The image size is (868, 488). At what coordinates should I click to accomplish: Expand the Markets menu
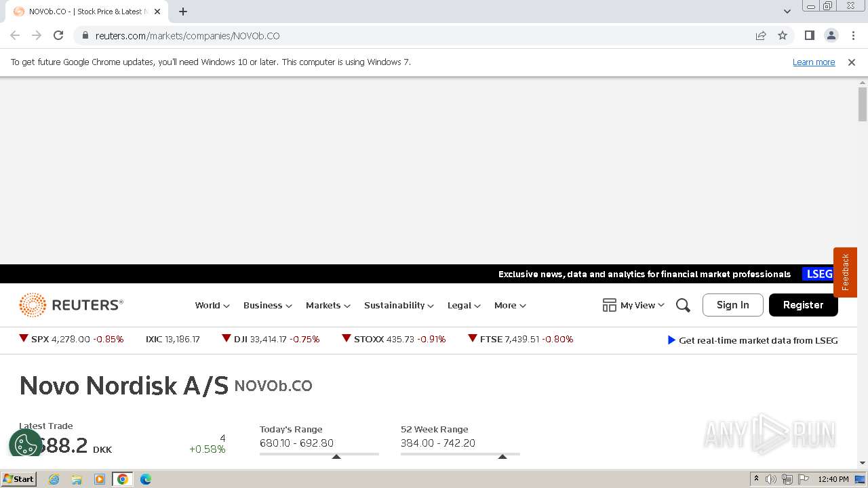point(328,306)
